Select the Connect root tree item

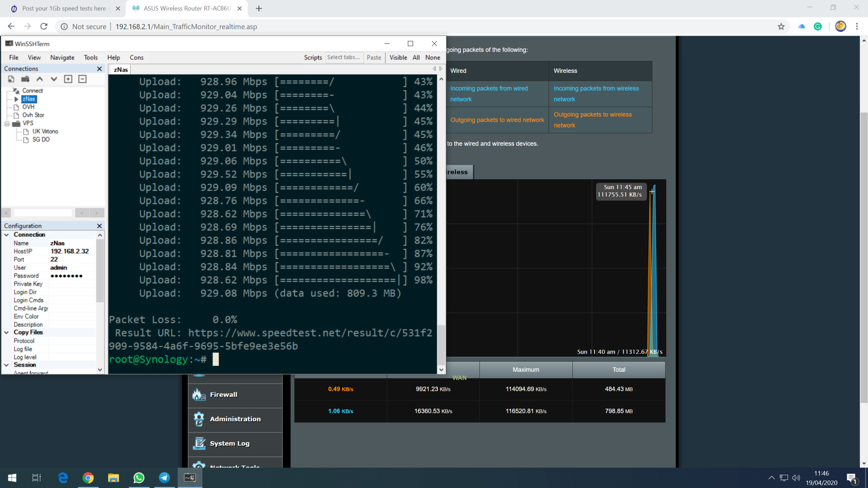coord(32,91)
